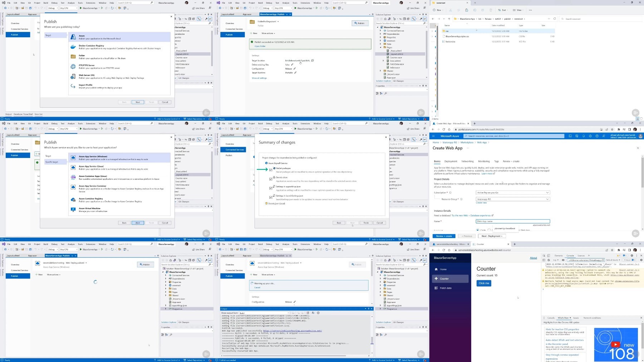Edit Delete existing files setting via its pencil
The height and width of the screenshot is (362, 644).
pyautogui.click(x=292, y=65)
